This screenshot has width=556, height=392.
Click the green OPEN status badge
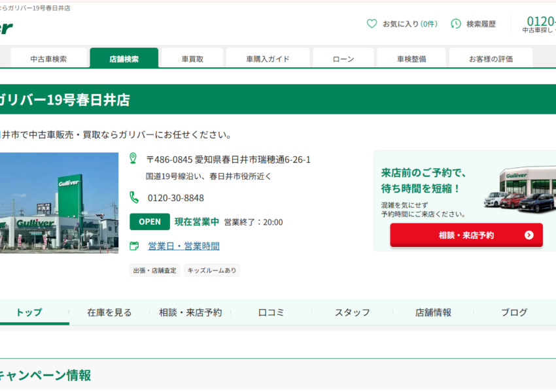tap(150, 221)
